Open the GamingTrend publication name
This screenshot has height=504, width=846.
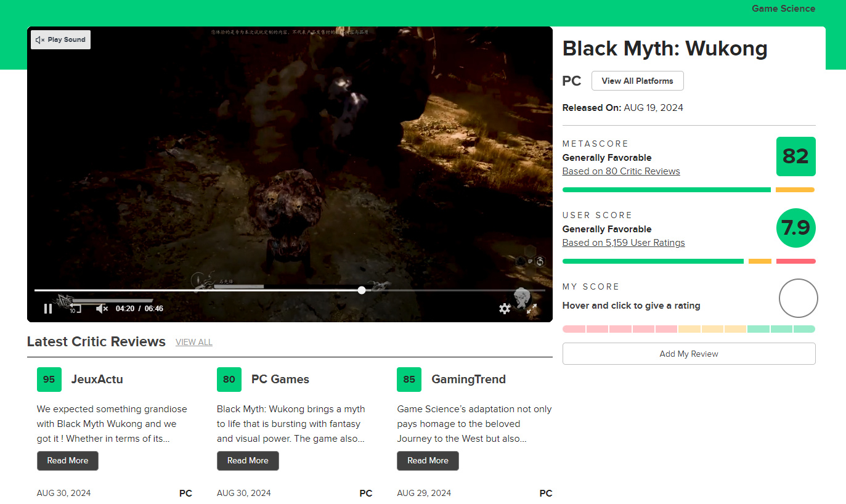468,380
